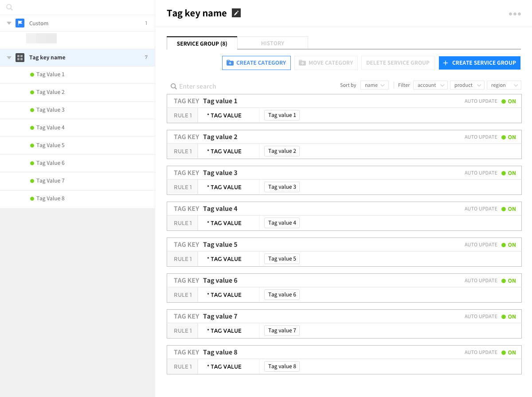Toggle auto update for Tag value 1
The height and width of the screenshot is (397, 532).
pos(508,101)
